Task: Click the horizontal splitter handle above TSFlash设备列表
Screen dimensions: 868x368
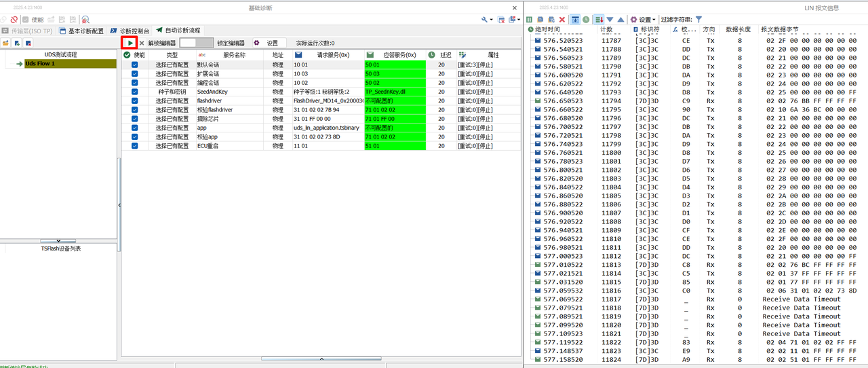Action: pos(58,241)
